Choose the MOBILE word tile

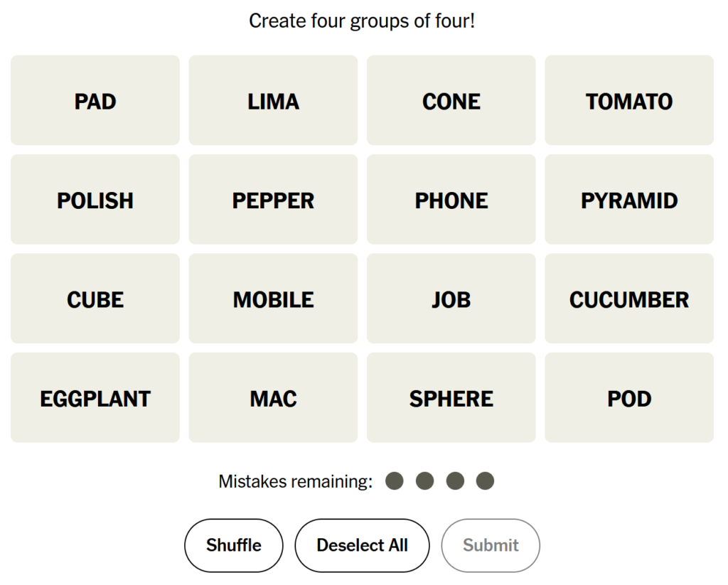[273, 299]
